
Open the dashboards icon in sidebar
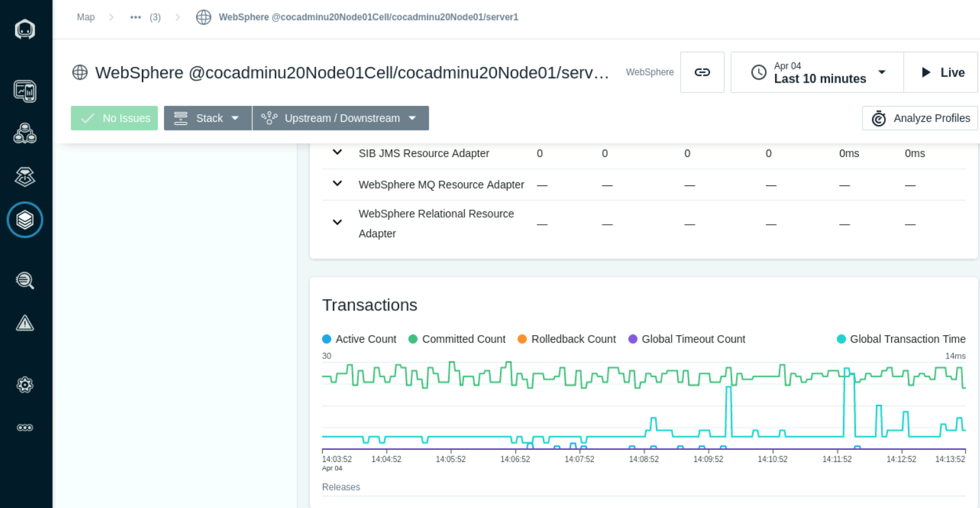tap(25, 92)
